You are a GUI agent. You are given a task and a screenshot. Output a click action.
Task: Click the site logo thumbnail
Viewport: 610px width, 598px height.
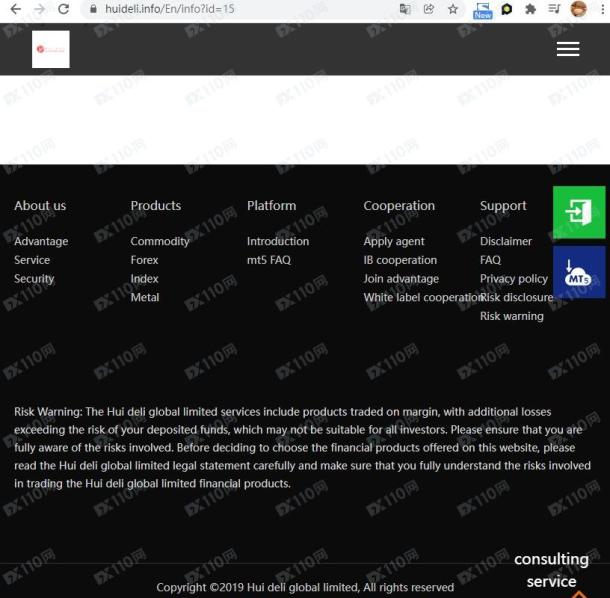(x=51, y=49)
